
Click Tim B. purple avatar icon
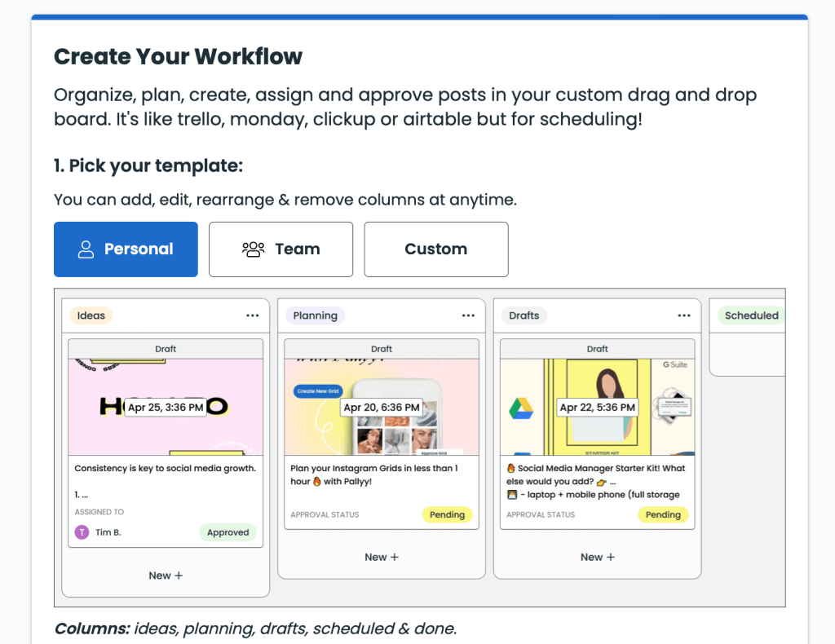pyautogui.click(x=82, y=532)
